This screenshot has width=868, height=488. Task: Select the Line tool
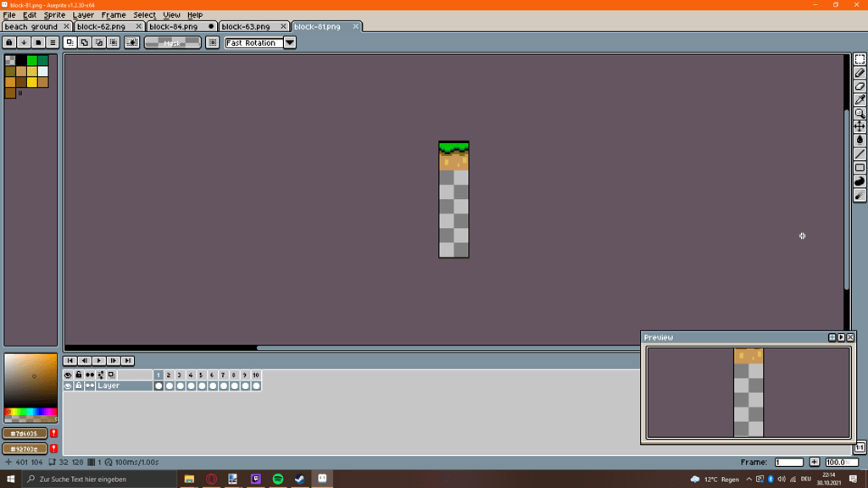[x=860, y=154]
